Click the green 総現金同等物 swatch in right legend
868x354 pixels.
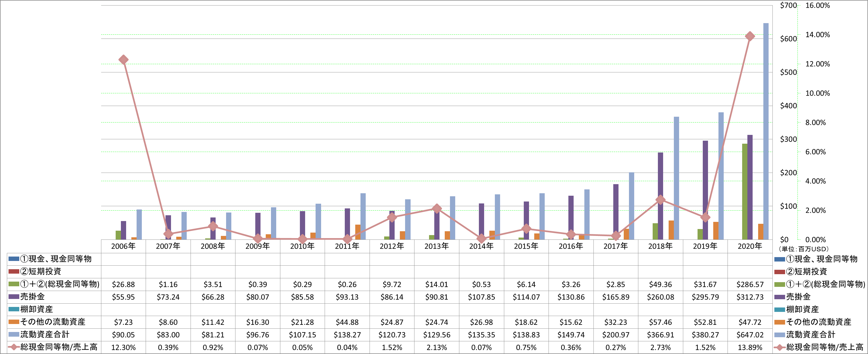point(779,284)
